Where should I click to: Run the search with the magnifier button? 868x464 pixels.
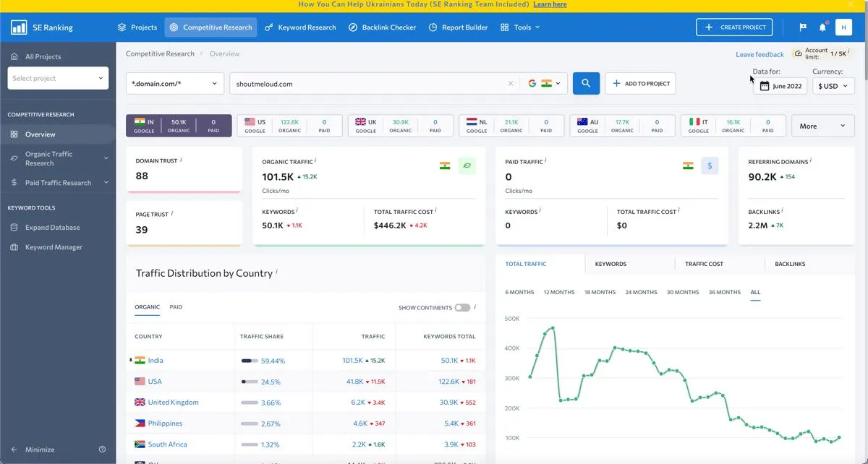click(x=586, y=83)
